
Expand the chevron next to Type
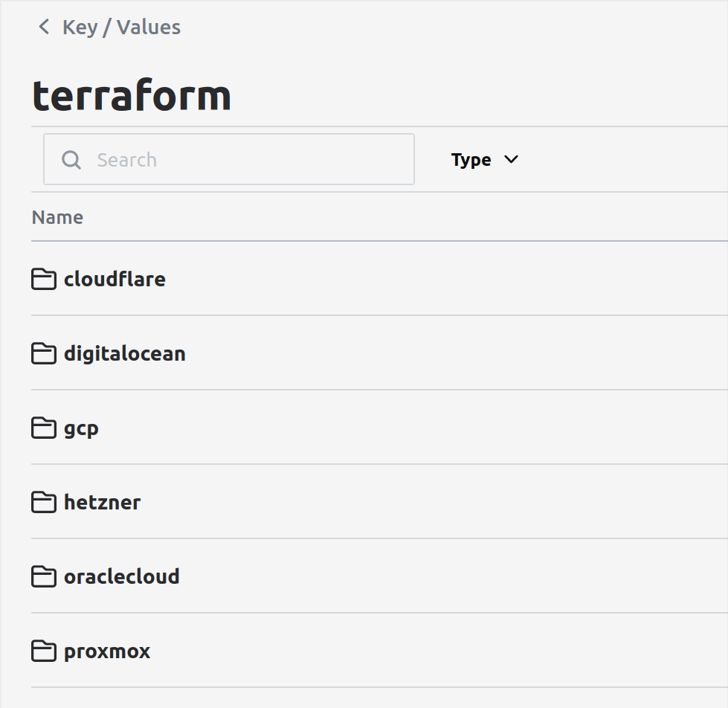pyautogui.click(x=511, y=159)
